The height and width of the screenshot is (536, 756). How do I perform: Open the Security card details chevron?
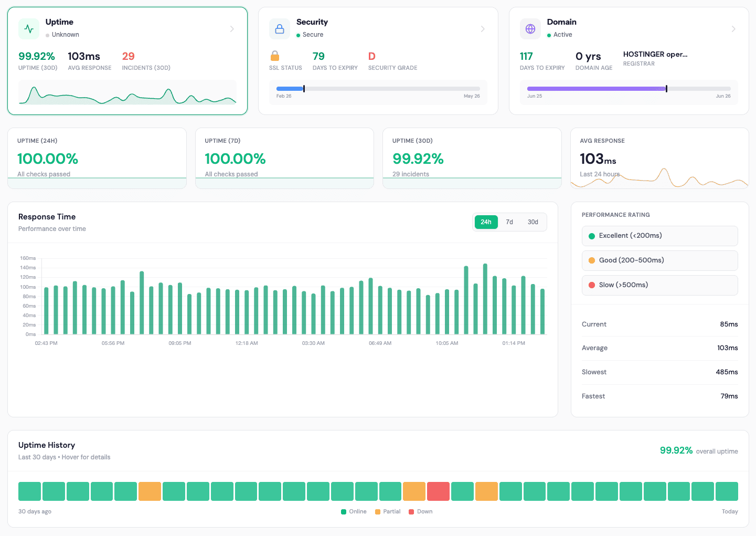[483, 29]
